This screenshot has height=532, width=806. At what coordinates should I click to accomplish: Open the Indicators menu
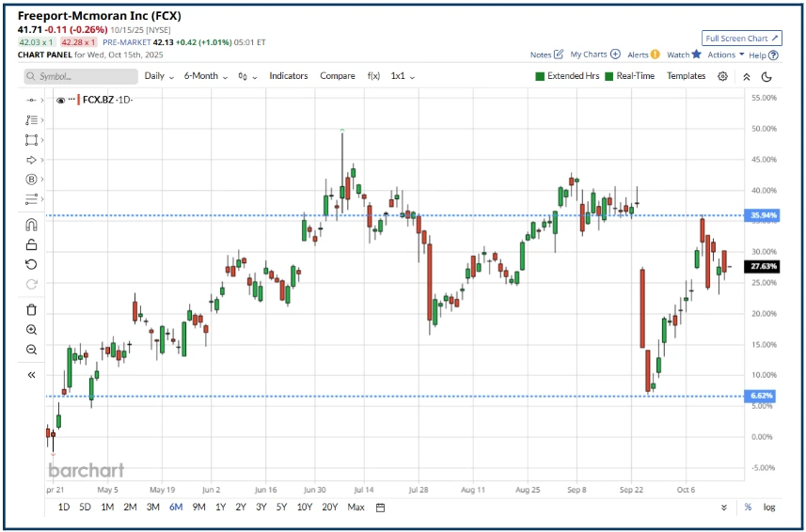point(288,76)
